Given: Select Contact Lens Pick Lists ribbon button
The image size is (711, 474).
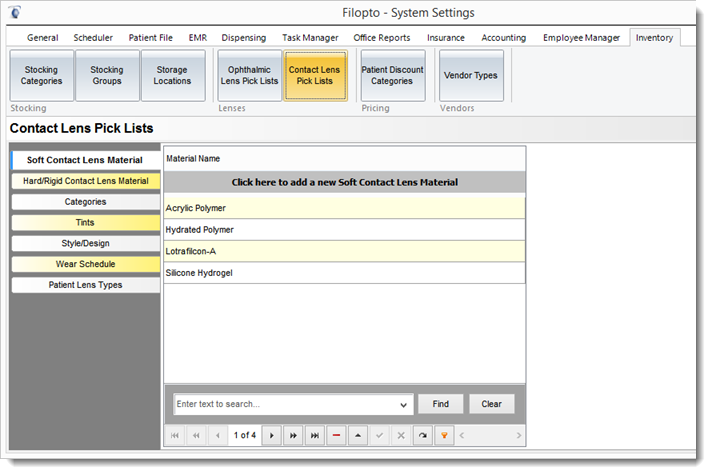Looking at the screenshot, I should pos(315,76).
